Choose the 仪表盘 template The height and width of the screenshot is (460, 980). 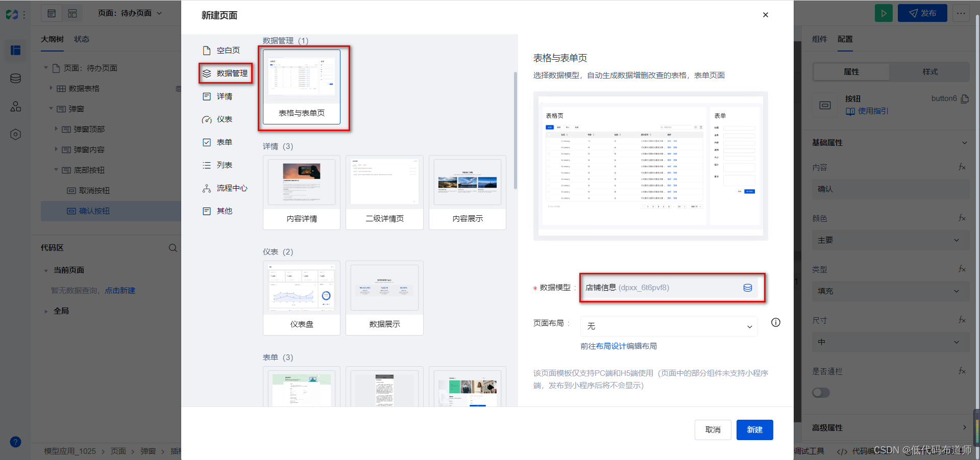(302, 298)
